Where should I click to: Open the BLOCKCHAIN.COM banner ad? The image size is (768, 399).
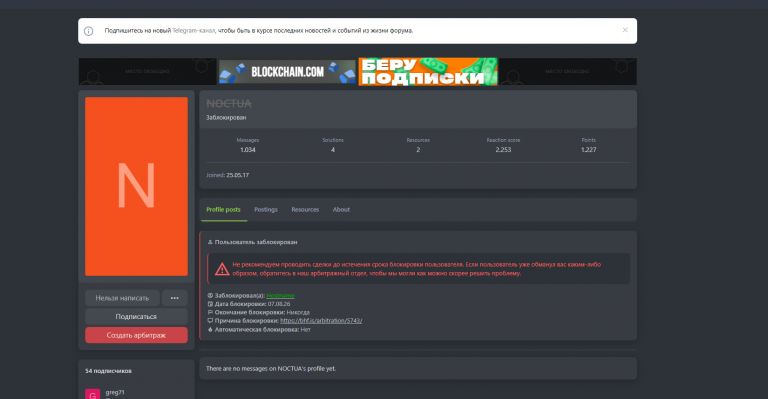287,71
